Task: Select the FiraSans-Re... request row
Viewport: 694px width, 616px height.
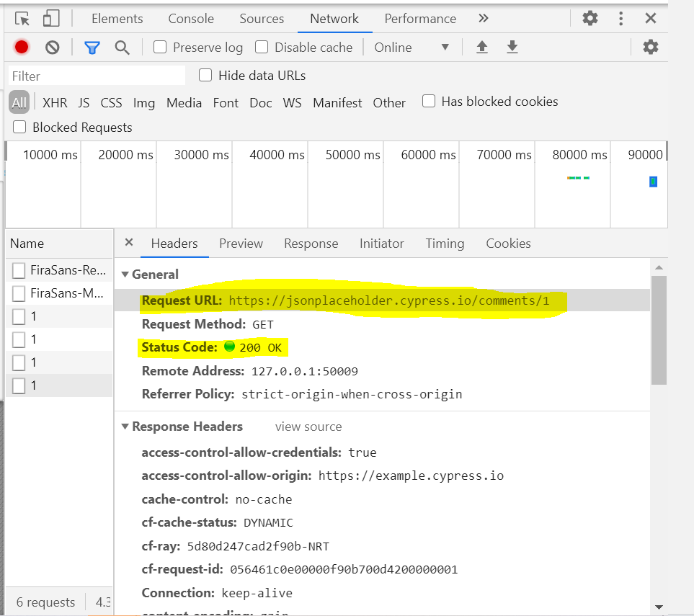Action: (x=59, y=270)
